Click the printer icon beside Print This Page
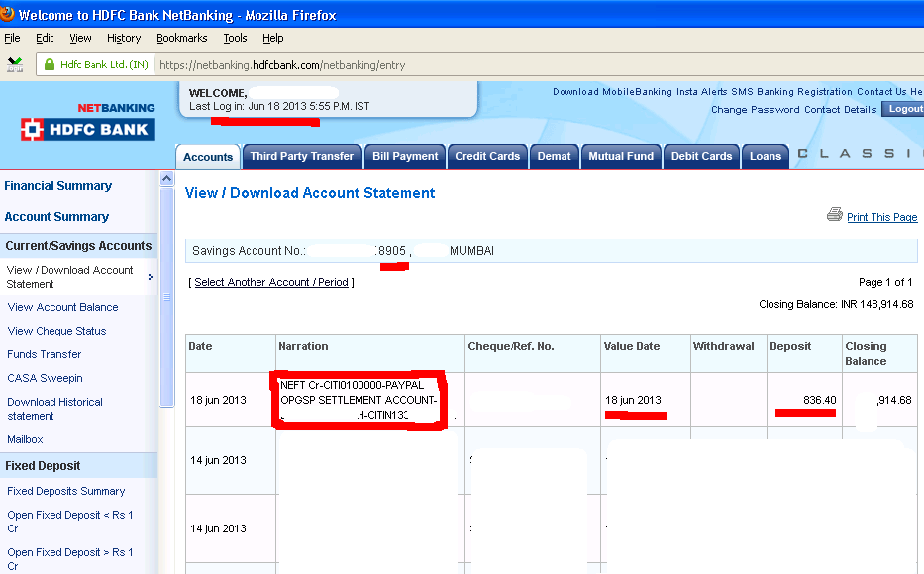Viewport: 924px width, 574px height. coord(835,215)
